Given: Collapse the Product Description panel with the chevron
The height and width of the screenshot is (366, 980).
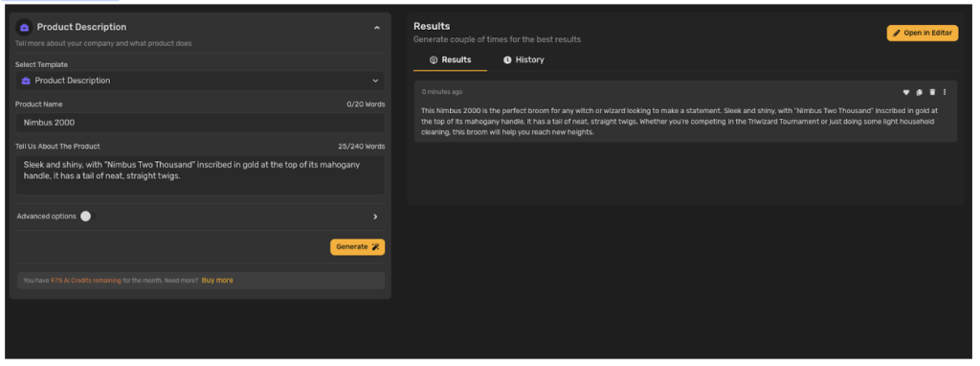Looking at the screenshot, I should [376, 28].
